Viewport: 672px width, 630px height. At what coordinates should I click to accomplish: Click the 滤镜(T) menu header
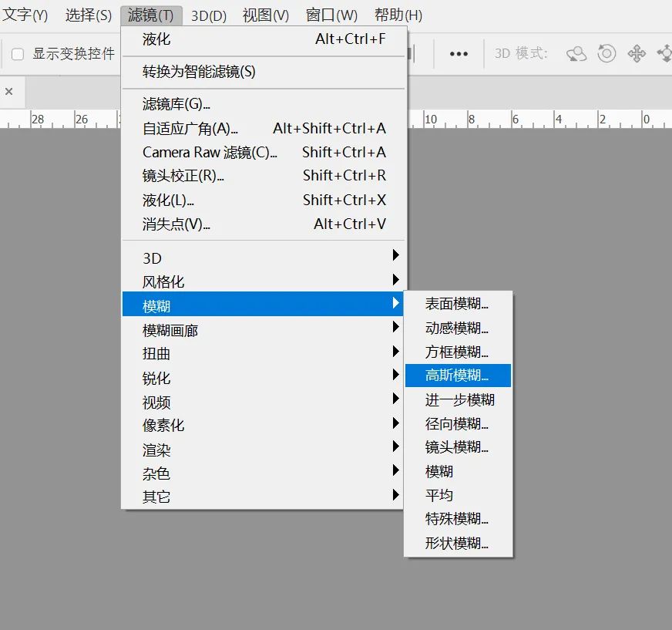pyautogui.click(x=151, y=15)
